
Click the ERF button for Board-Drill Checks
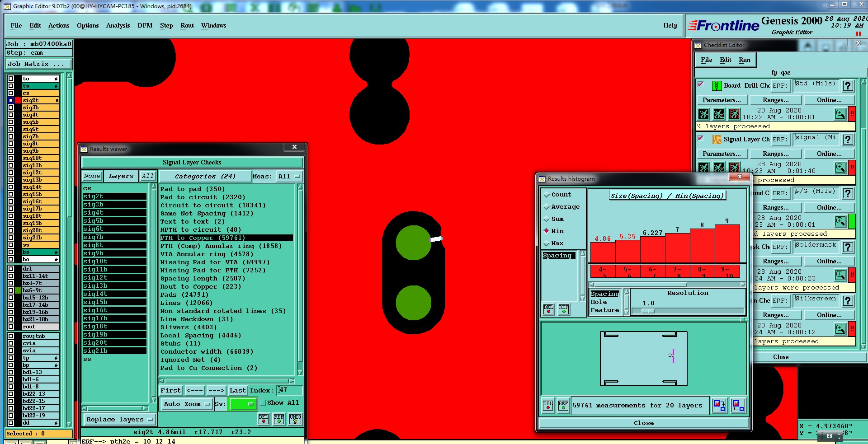click(780, 86)
